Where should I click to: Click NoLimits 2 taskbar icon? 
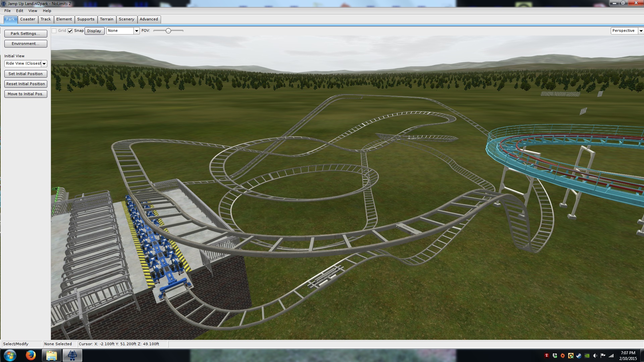point(72,355)
